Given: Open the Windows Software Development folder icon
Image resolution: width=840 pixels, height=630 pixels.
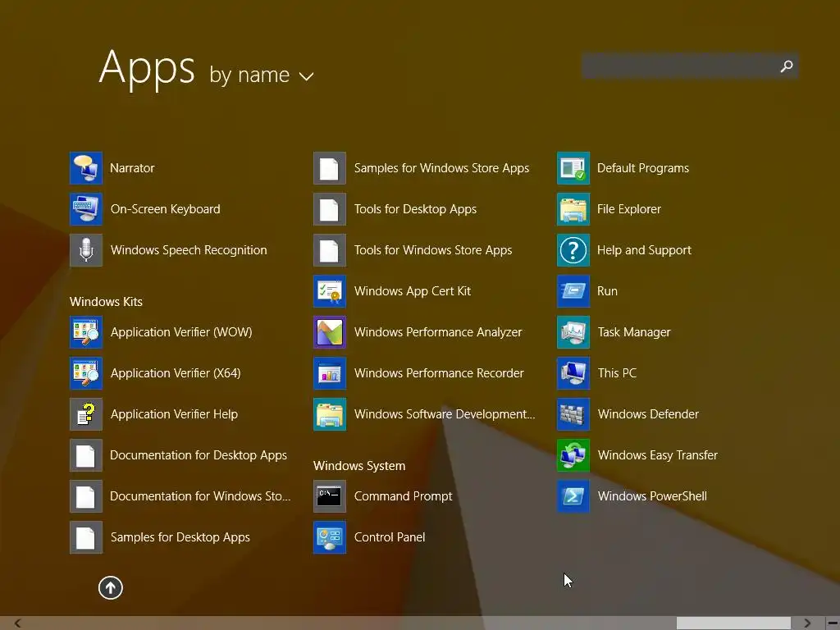Looking at the screenshot, I should (x=330, y=414).
